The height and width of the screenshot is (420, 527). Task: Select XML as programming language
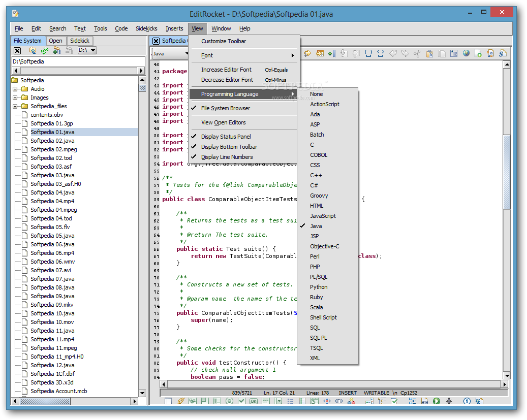328,358
